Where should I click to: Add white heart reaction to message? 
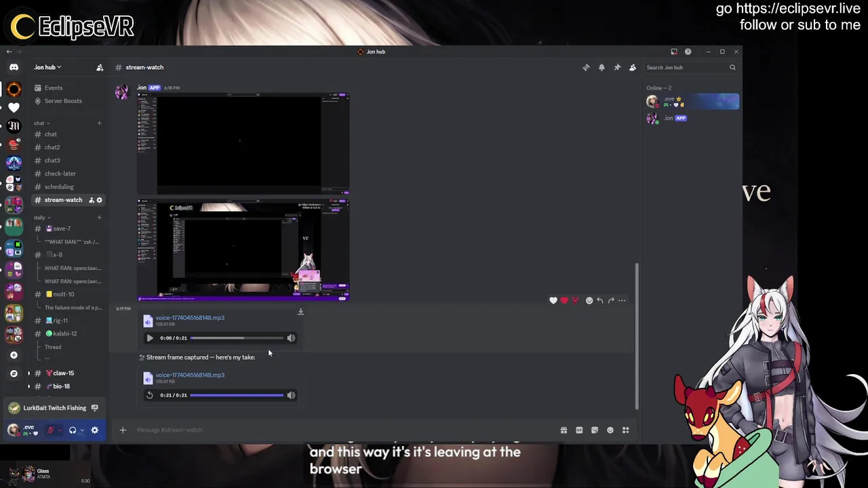(553, 300)
